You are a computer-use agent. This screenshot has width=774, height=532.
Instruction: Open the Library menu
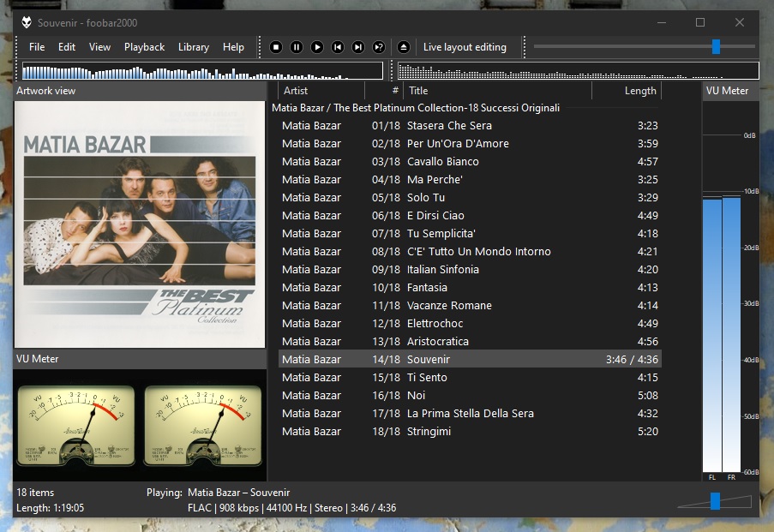click(193, 47)
